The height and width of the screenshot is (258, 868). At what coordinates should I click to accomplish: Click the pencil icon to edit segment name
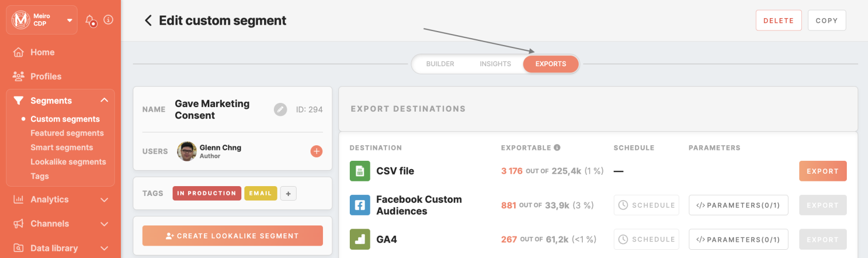point(281,110)
